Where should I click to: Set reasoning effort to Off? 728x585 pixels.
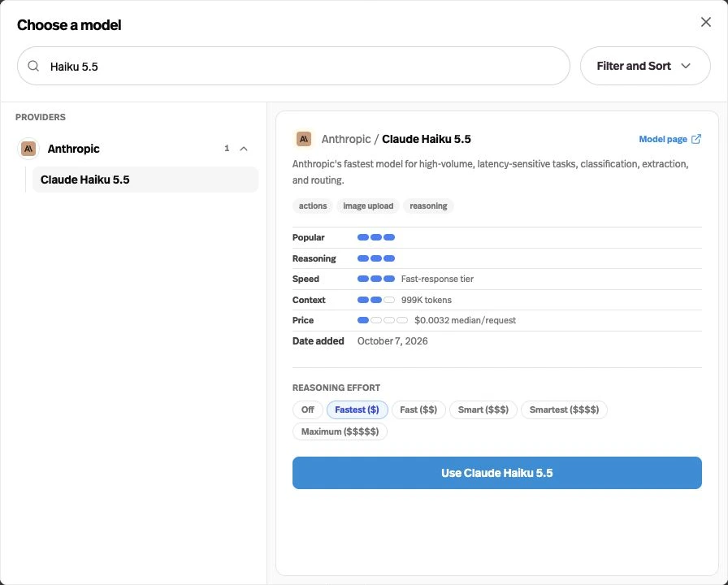307,409
